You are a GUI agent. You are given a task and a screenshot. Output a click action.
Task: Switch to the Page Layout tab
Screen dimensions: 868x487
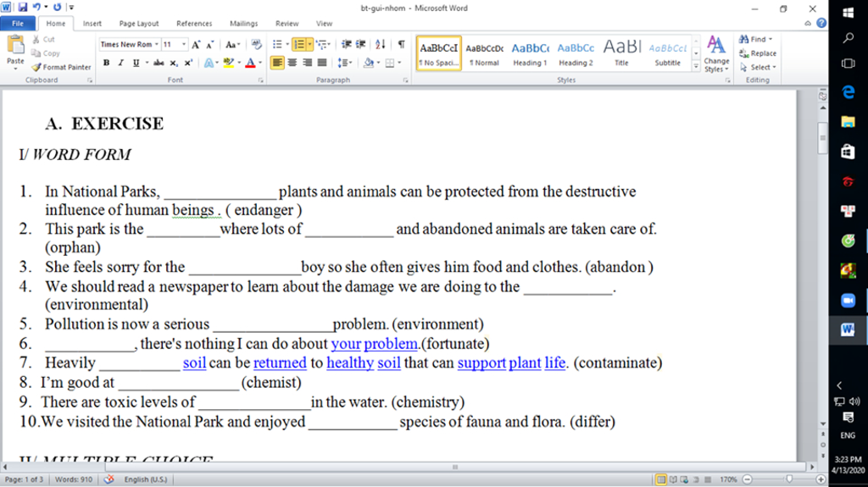tap(139, 23)
